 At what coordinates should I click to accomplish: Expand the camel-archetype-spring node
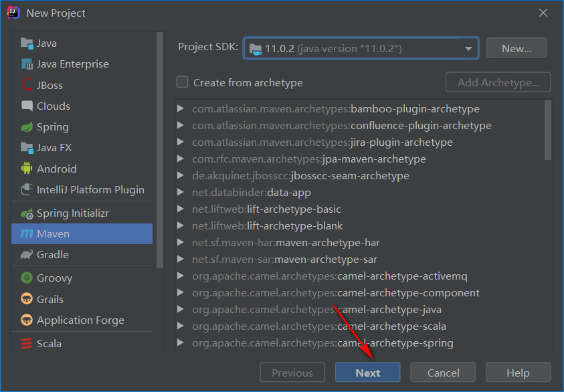coord(180,342)
